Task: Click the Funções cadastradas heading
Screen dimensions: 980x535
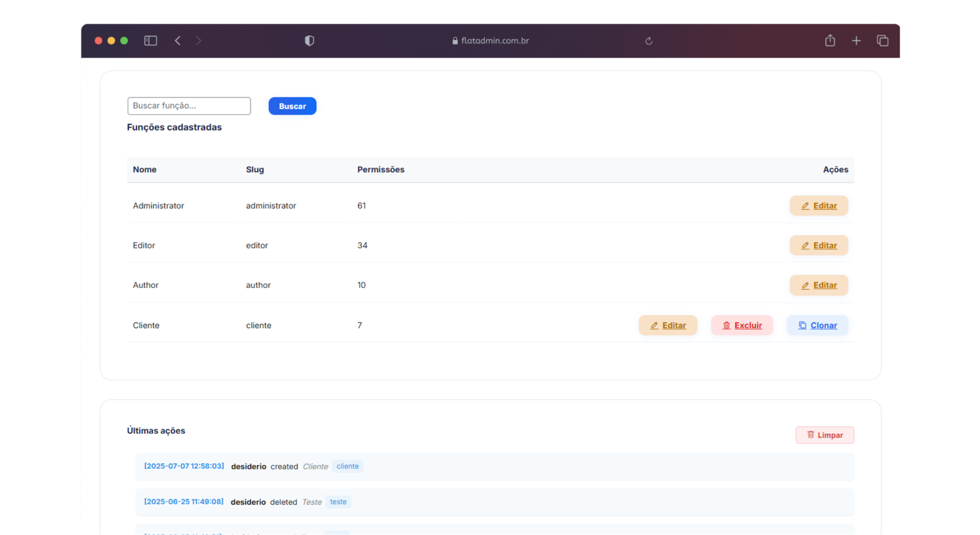Action: coord(174,127)
